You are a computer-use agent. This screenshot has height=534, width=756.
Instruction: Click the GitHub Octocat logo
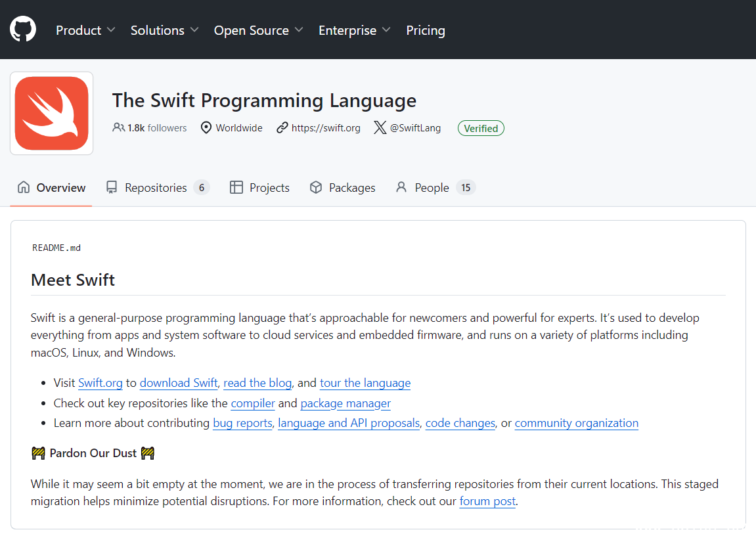pos(23,30)
